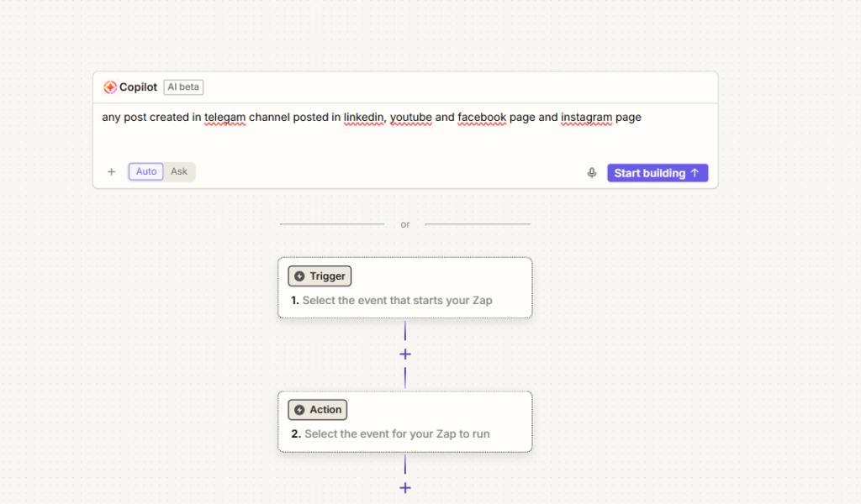This screenshot has width=861, height=504.
Task: Switch Copilot mode to Auto
Action: [x=146, y=171]
